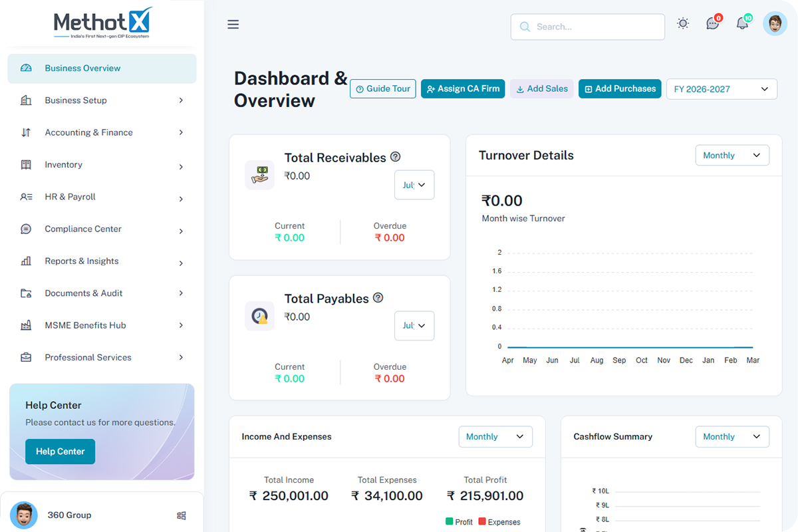Open Cashflow Summary Monthly dropdown

(732, 437)
